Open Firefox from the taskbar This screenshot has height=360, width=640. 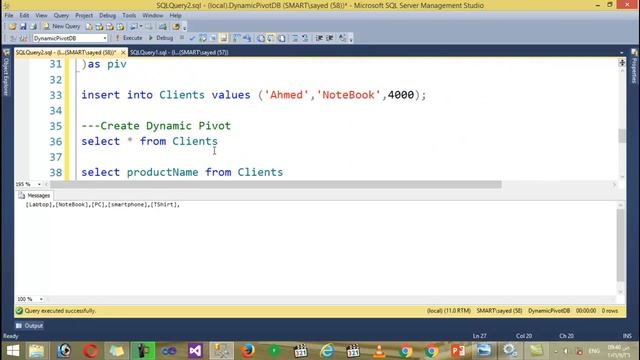[x=247, y=351]
